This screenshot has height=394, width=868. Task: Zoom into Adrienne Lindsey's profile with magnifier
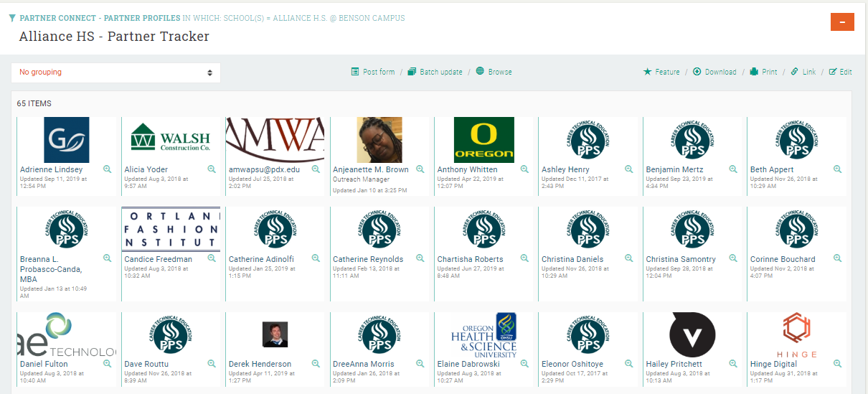pyautogui.click(x=107, y=169)
